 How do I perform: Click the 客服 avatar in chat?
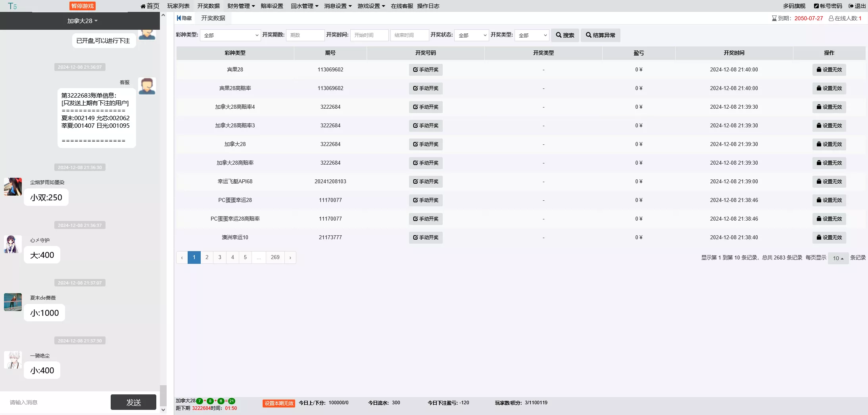pyautogui.click(x=147, y=86)
